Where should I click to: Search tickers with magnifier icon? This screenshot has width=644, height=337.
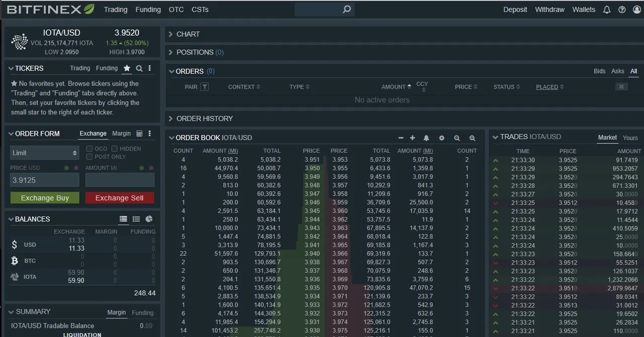pos(139,68)
